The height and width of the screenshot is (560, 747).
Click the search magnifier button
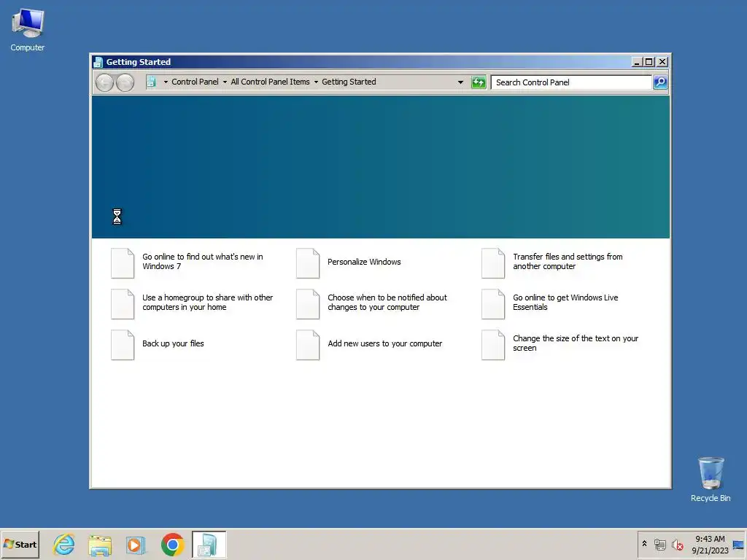[660, 82]
